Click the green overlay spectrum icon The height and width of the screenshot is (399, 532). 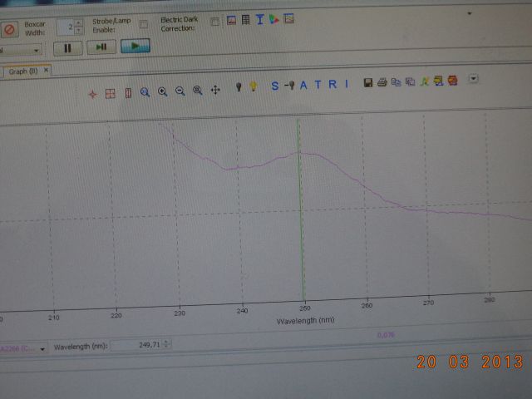[425, 81]
